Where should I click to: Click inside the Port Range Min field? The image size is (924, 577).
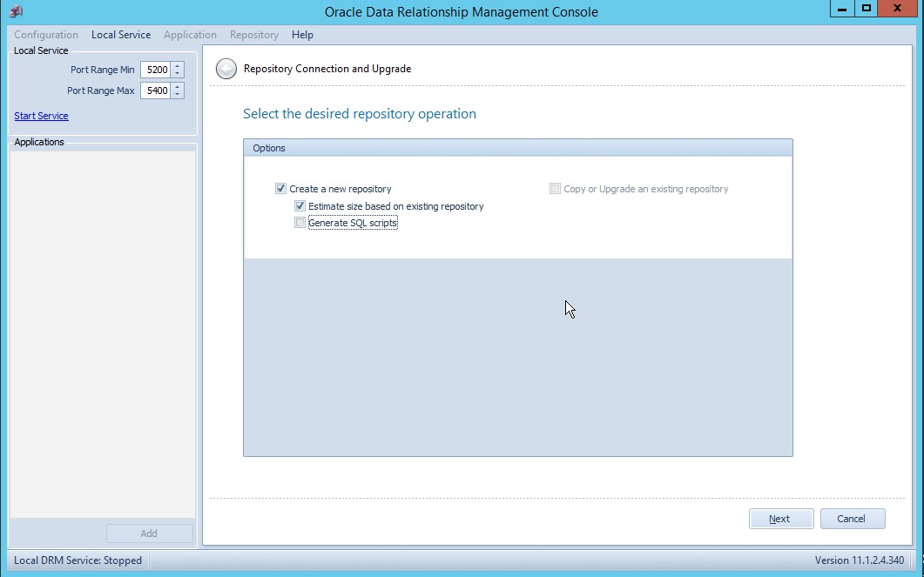[x=157, y=69]
